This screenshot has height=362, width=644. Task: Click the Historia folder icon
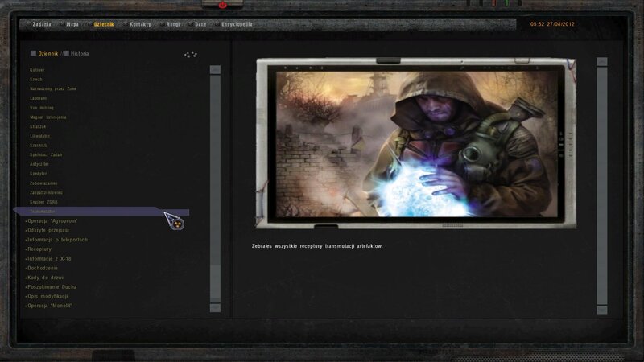tap(66, 54)
